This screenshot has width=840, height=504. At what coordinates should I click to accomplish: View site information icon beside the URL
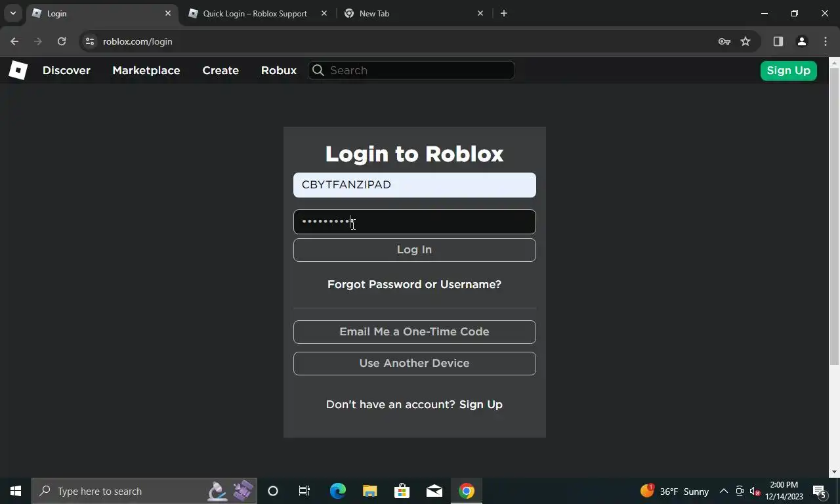[x=90, y=41]
